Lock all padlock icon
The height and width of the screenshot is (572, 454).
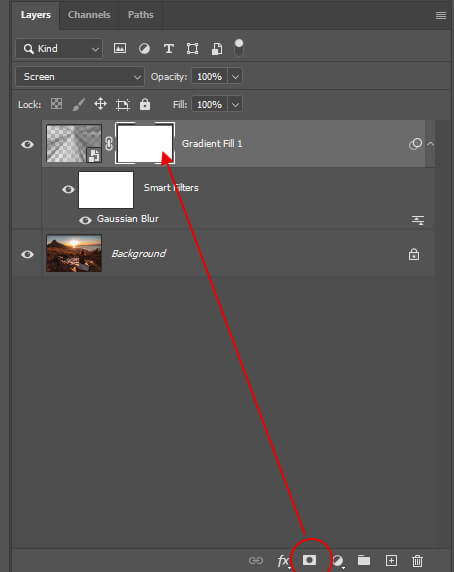145,104
